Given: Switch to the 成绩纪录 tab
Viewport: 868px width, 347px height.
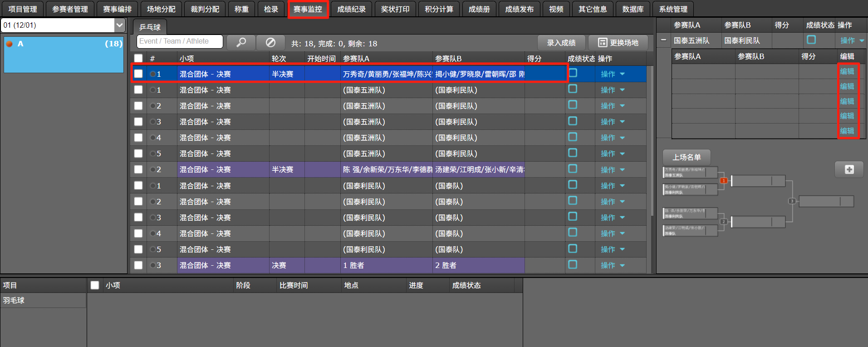Looking at the screenshot, I should [351, 9].
